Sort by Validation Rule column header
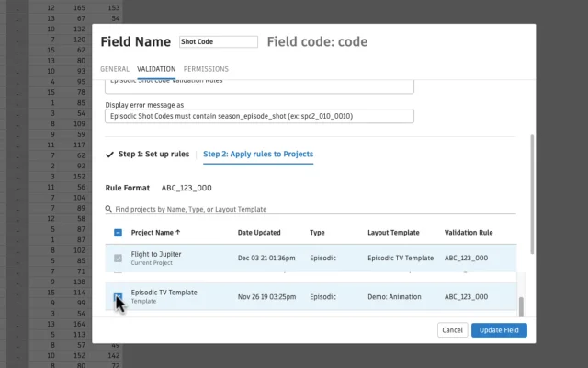 pyautogui.click(x=469, y=233)
